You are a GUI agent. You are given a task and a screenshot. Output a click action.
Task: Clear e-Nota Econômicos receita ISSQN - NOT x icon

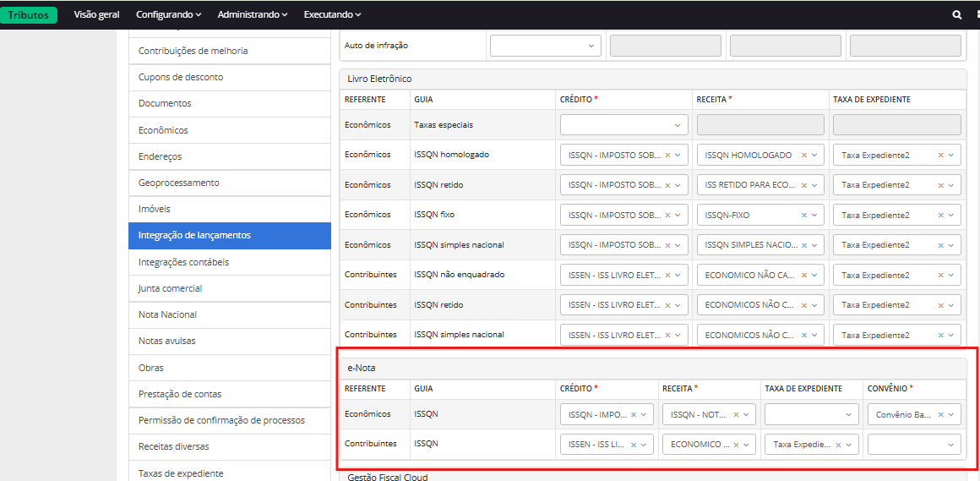click(x=736, y=414)
